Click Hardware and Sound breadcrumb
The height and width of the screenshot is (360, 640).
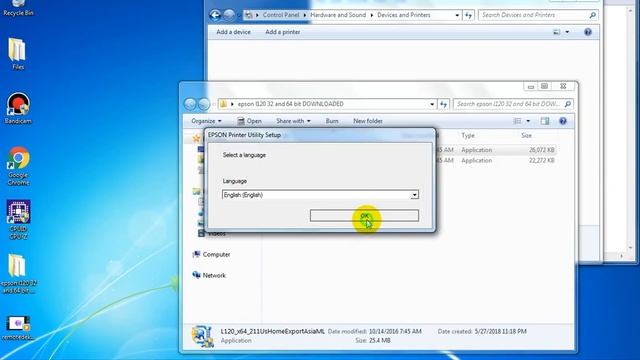pyautogui.click(x=338, y=15)
